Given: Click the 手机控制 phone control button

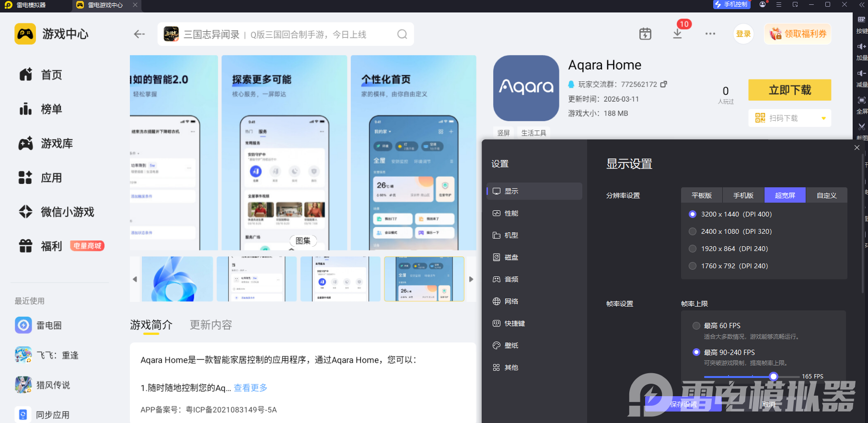Looking at the screenshot, I should click(x=731, y=4).
